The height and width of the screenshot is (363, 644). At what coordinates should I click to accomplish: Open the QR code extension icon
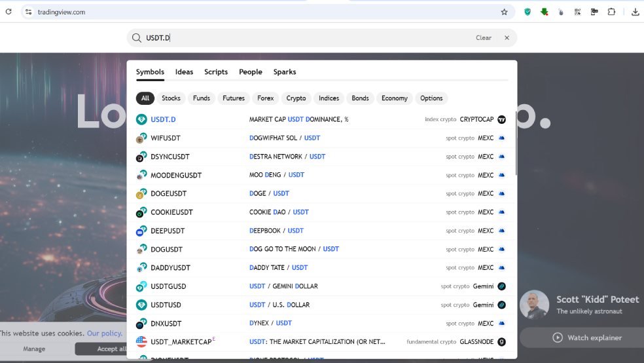[x=577, y=12]
